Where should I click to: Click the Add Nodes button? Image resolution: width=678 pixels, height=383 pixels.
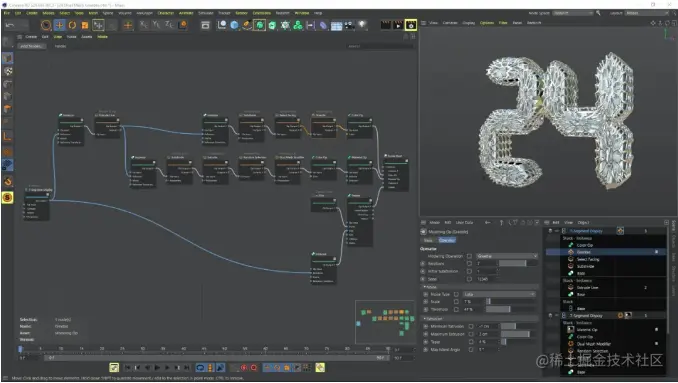31,46
